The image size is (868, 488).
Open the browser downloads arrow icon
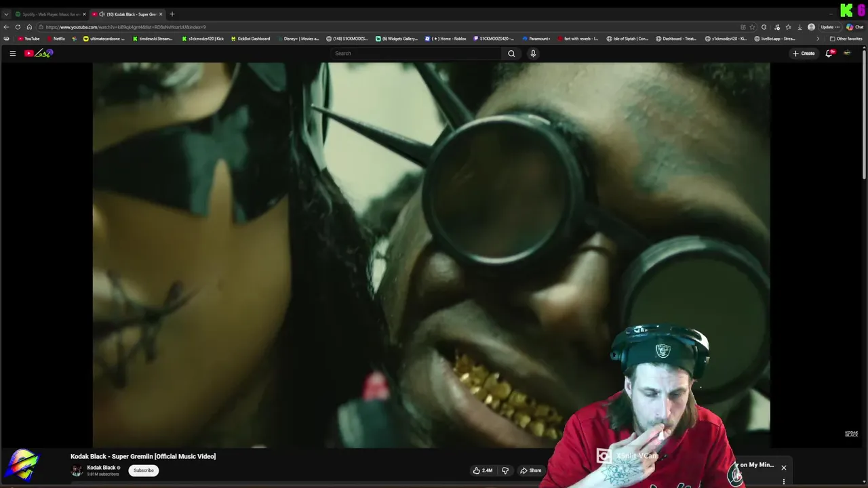[x=800, y=27]
